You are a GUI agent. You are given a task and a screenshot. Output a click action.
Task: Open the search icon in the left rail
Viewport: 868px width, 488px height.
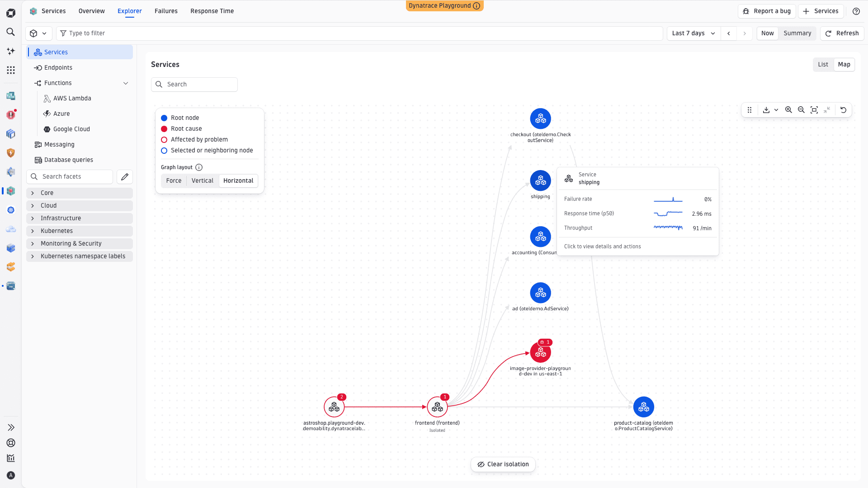pyautogui.click(x=11, y=32)
